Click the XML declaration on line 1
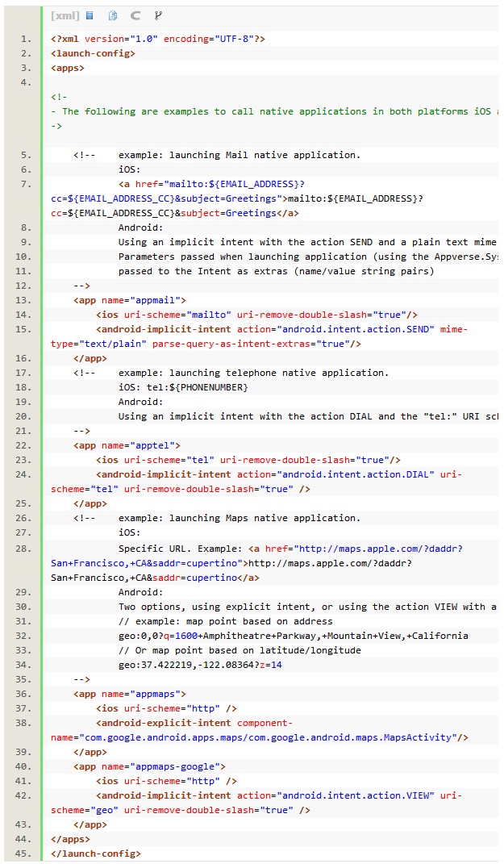 point(158,39)
